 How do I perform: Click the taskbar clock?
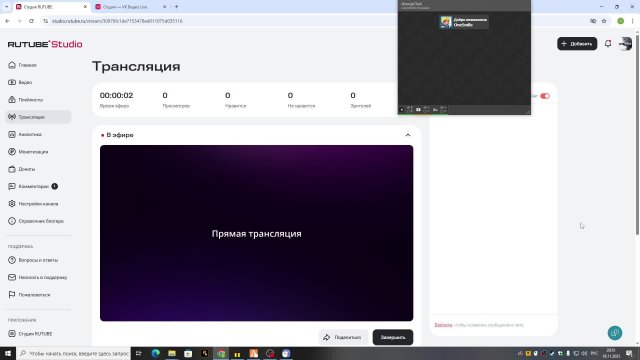click(x=611, y=353)
